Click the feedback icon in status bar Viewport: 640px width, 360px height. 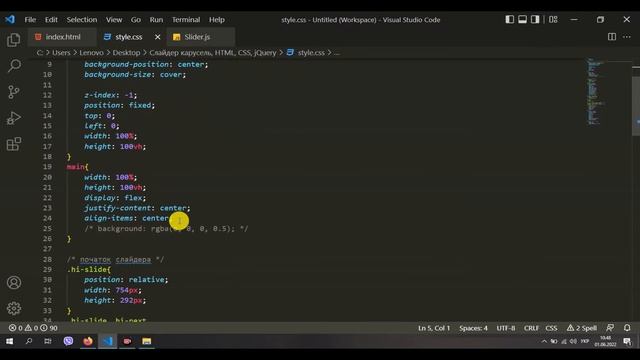(x=610, y=328)
